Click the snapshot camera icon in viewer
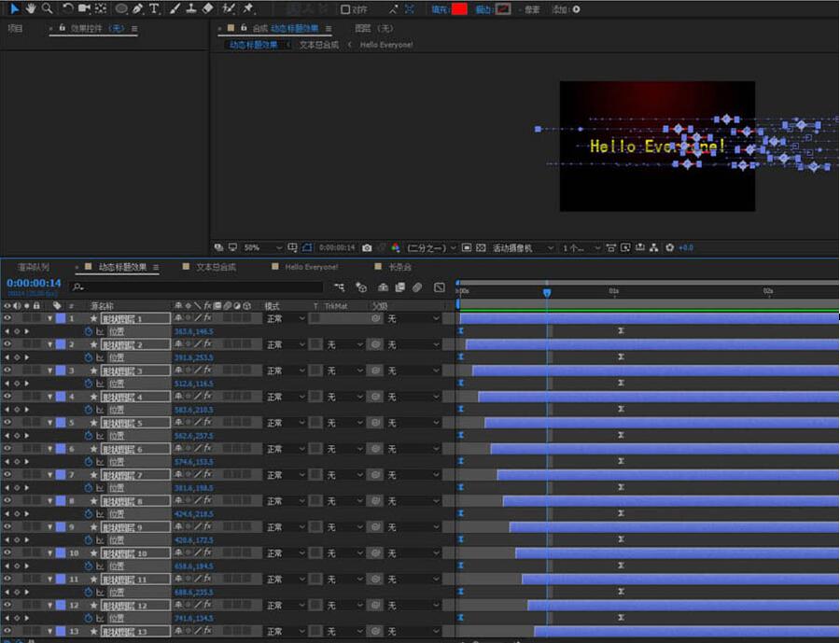840x643 pixels. coord(367,247)
